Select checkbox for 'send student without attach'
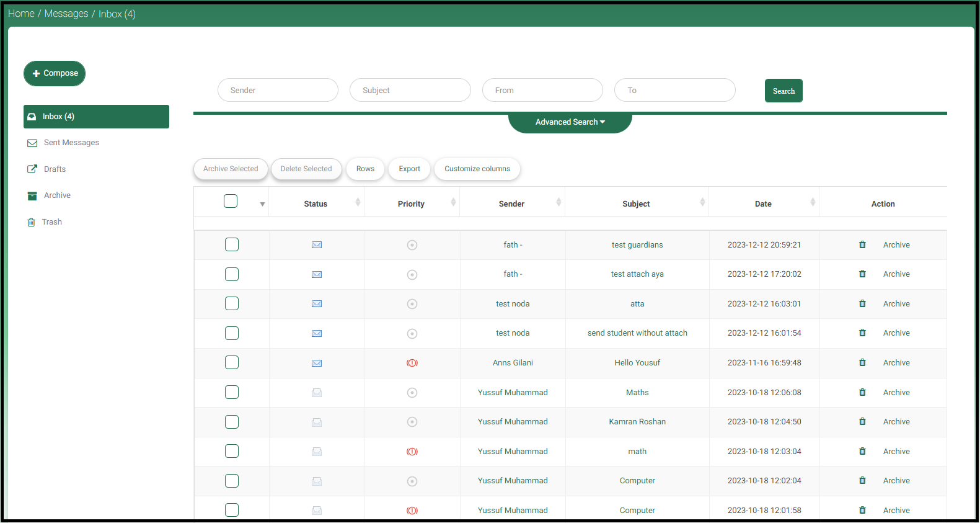980x523 pixels. tap(232, 333)
